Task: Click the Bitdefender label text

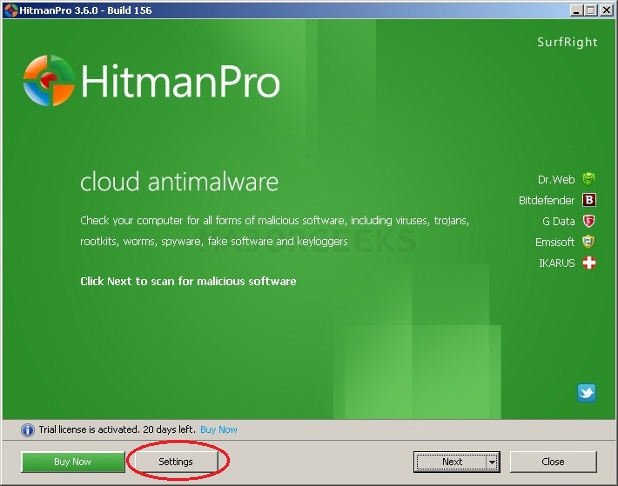Action: click(x=547, y=200)
